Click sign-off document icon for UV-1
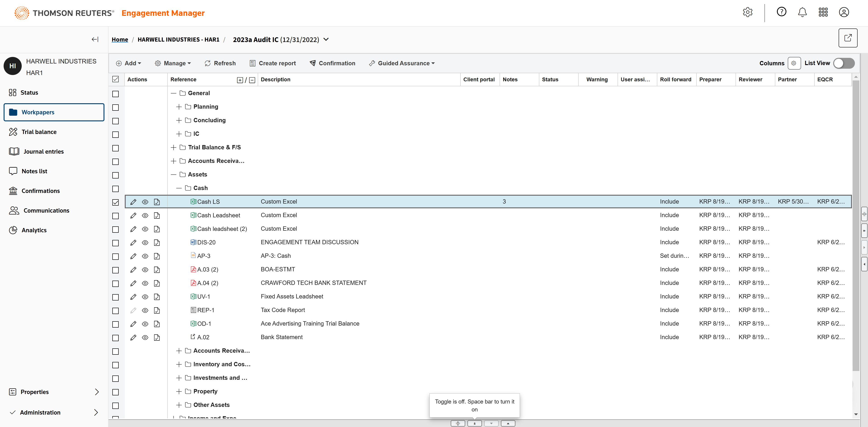The image size is (868, 427). [157, 297]
